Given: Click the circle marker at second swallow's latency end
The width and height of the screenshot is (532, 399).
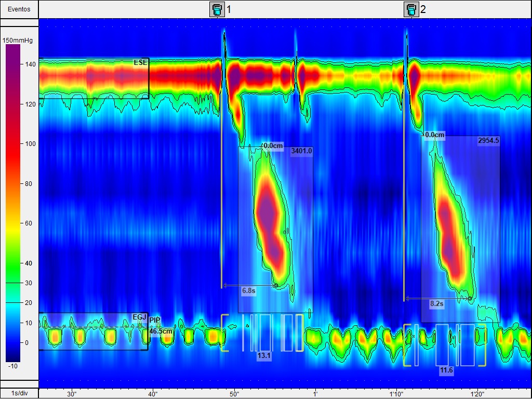Looking at the screenshot, I should tap(470, 299).
